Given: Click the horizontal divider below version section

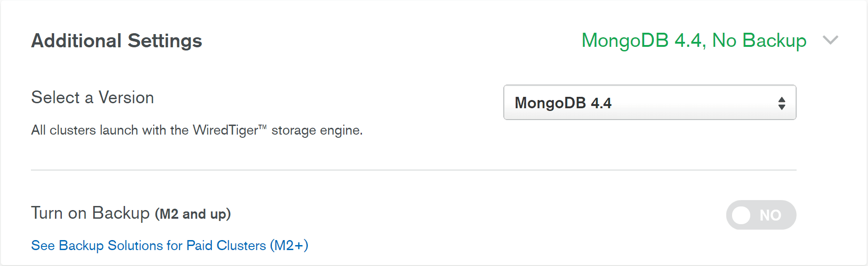Looking at the screenshot, I should click(413, 170).
